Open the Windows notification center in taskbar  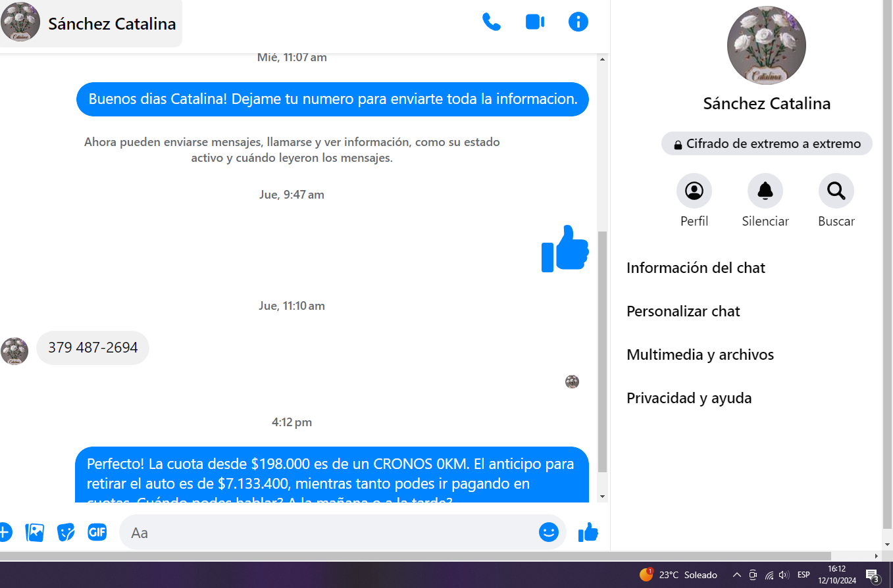pos(873,576)
